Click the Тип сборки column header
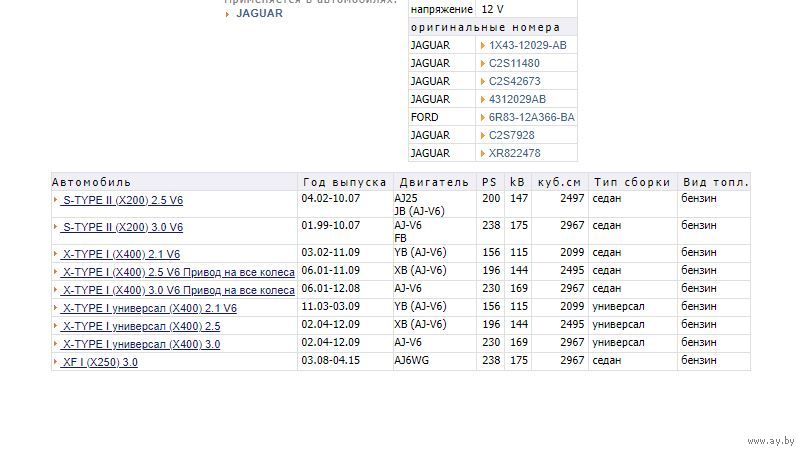Screen dimensions: 802x452 pos(632,182)
